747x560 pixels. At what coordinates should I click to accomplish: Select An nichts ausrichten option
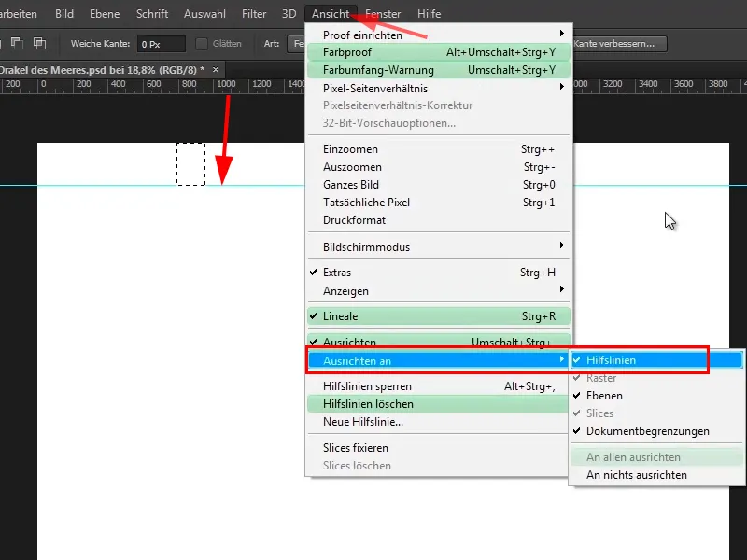tap(656, 475)
